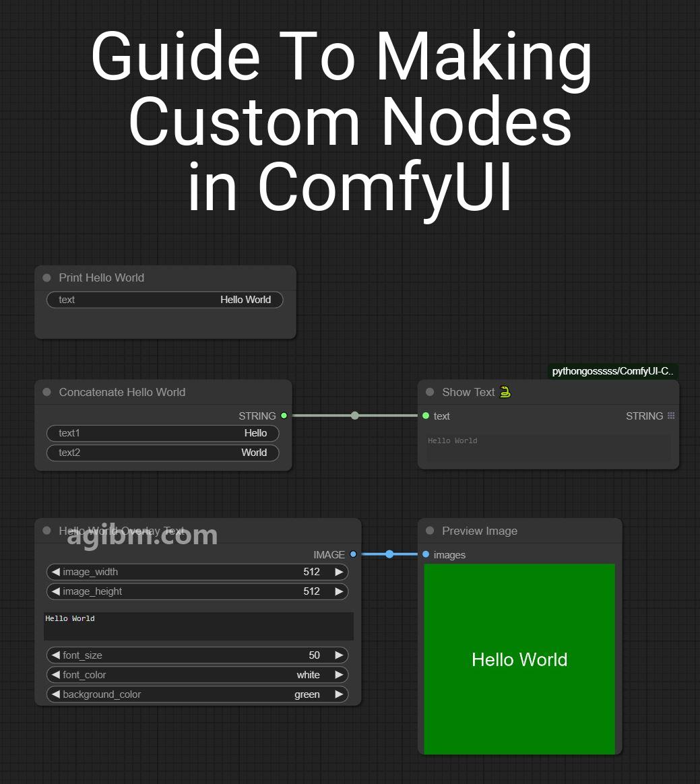
Task: Click the images input port on Preview Image
Action: pos(426,554)
